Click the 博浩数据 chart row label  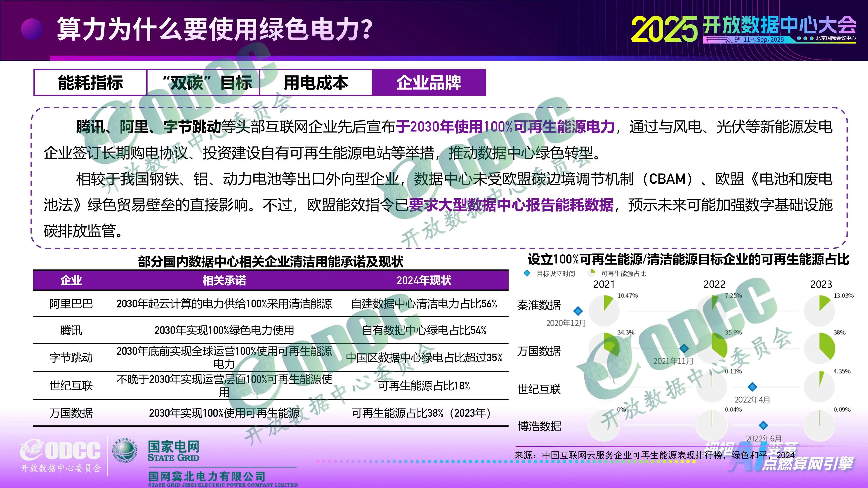tap(540, 426)
